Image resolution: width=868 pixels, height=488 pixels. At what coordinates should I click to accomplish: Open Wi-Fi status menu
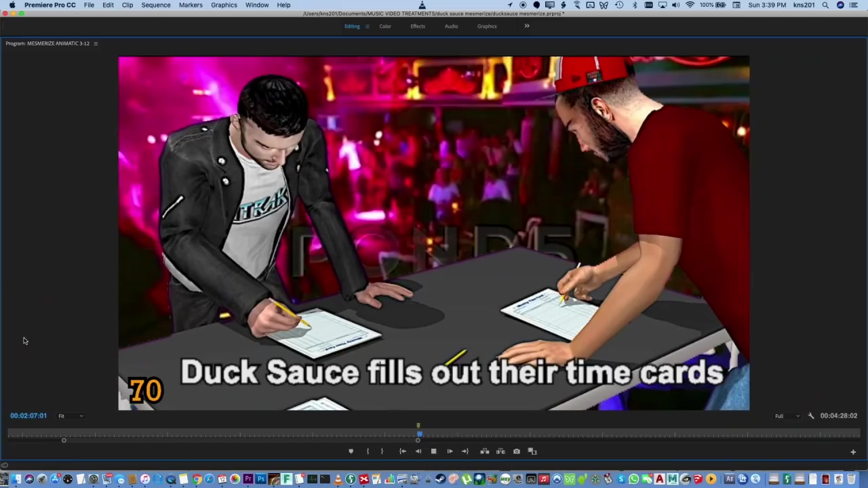pos(690,5)
